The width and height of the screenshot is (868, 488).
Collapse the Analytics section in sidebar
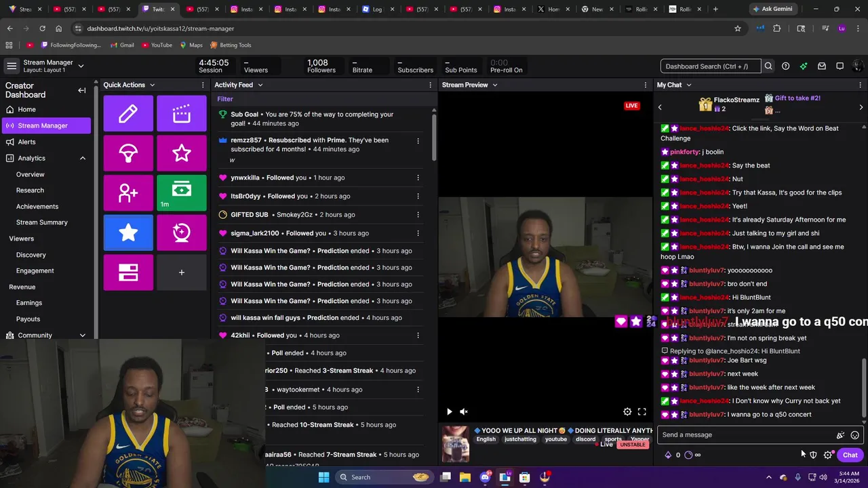[x=83, y=158]
